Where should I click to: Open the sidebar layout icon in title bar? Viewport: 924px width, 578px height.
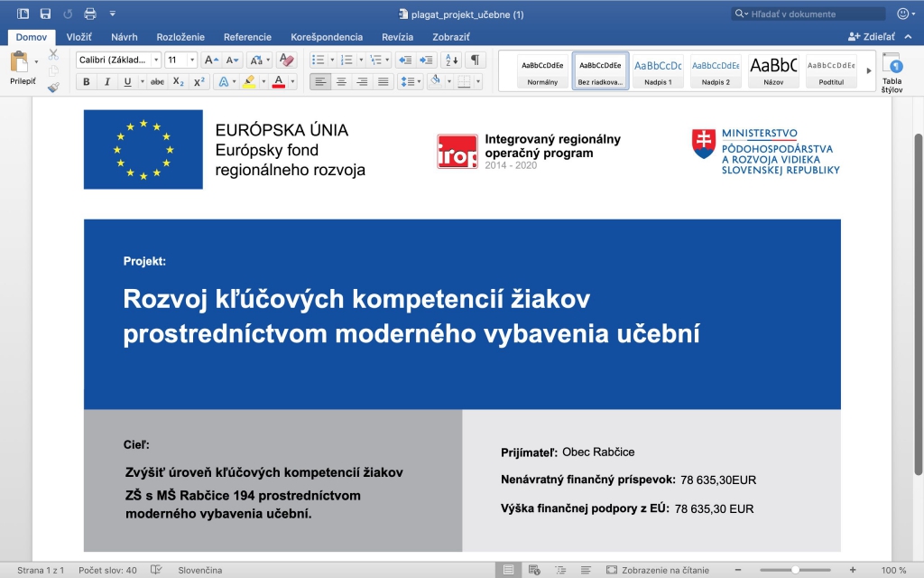23,14
